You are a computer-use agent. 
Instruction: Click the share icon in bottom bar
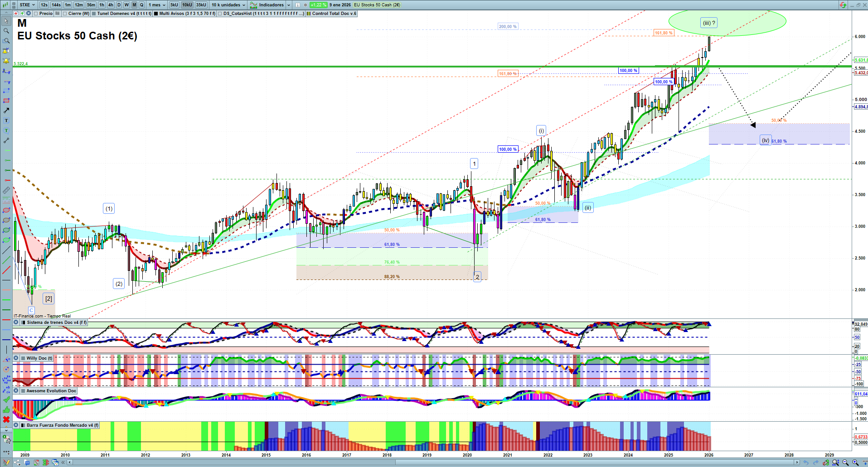[x=17, y=462]
